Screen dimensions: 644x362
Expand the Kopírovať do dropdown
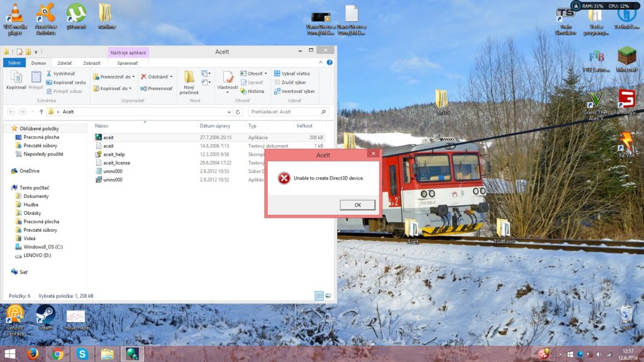[x=114, y=89]
